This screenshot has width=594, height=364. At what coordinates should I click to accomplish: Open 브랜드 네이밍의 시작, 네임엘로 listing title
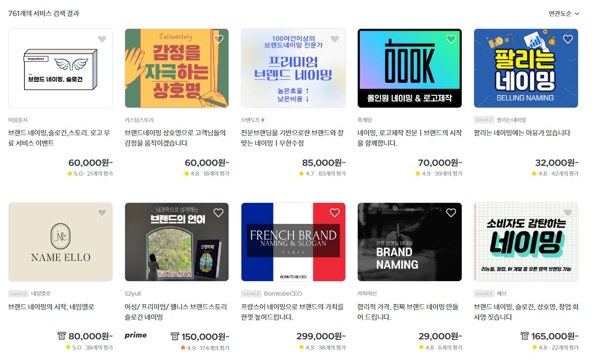point(51,307)
